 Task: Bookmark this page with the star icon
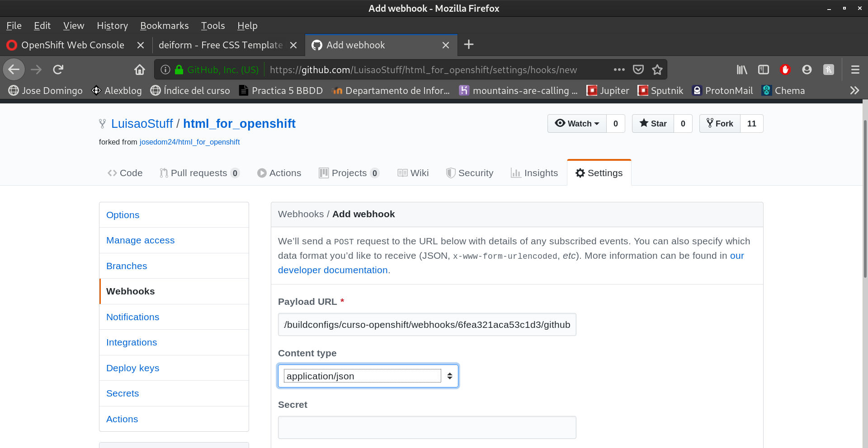coord(657,70)
